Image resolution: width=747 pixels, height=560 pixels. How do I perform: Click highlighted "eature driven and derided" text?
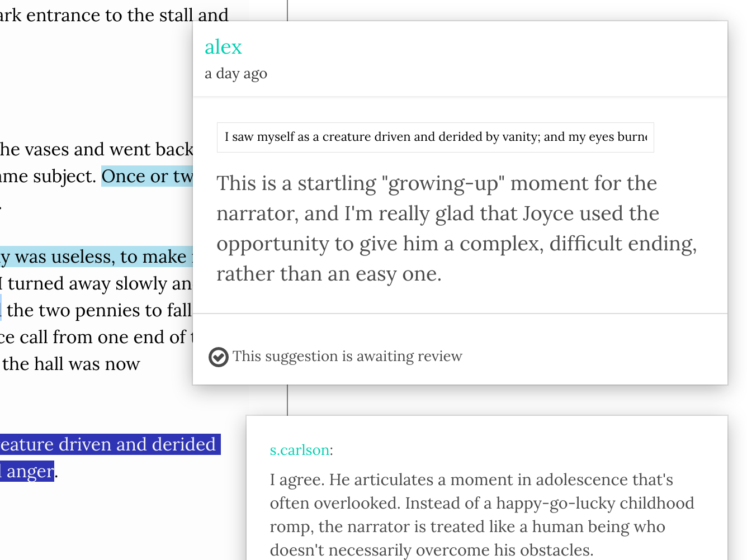click(109, 444)
